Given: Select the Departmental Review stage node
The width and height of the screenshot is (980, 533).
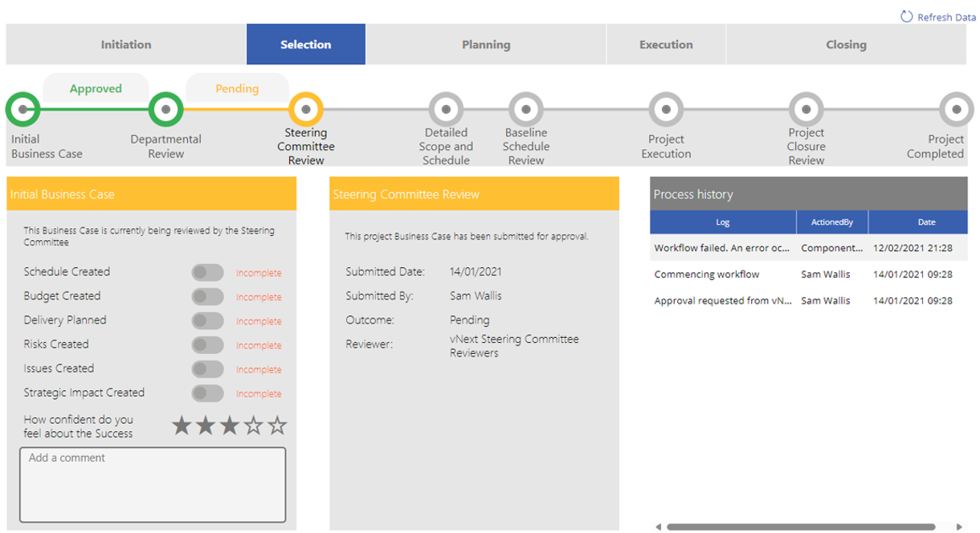Looking at the screenshot, I should click(x=165, y=107).
